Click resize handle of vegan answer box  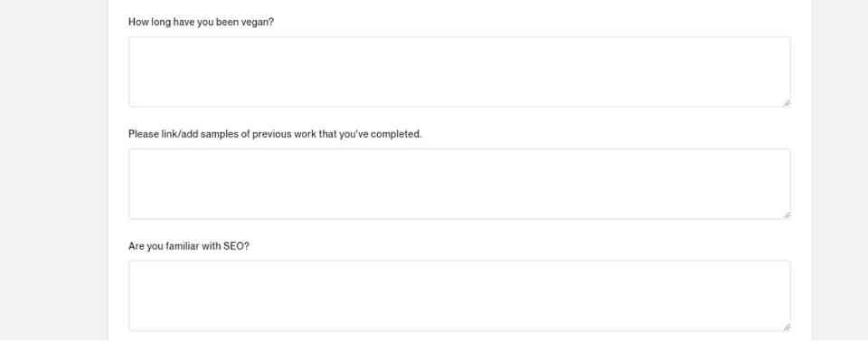786,103
